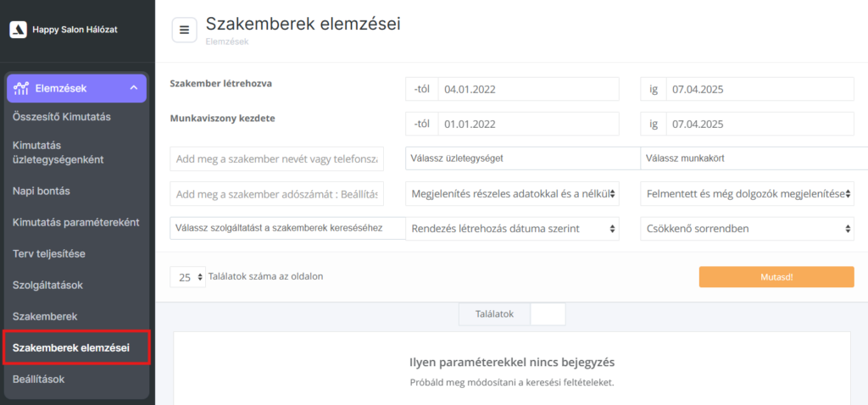This screenshot has height=405, width=868.
Task: Click the Elemzések chart icon
Action: [22, 88]
